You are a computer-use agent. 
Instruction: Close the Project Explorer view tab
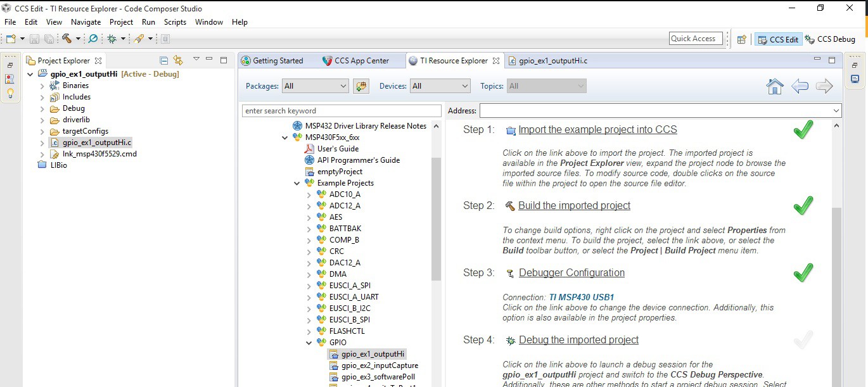point(98,61)
